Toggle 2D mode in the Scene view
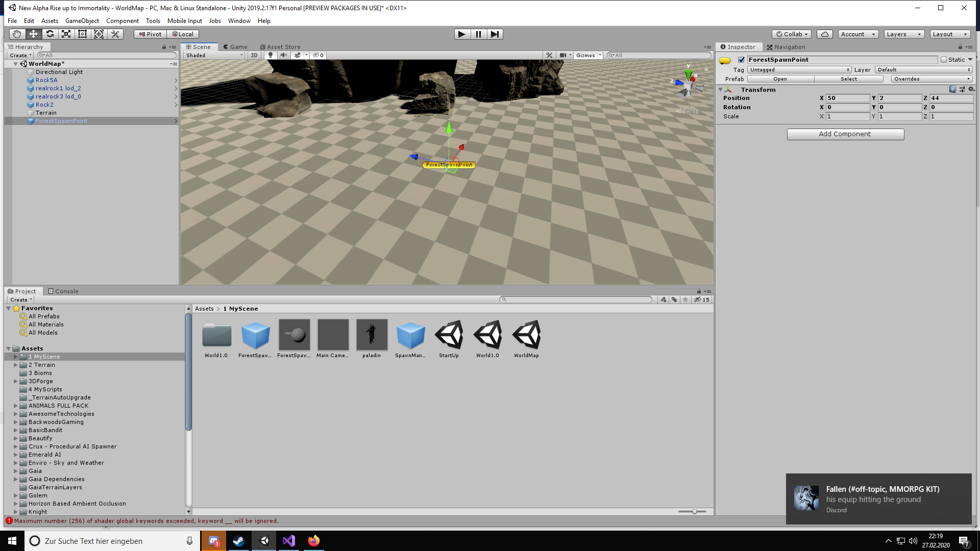This screenshot has height=551, width=980. click(x=254, y=55)
